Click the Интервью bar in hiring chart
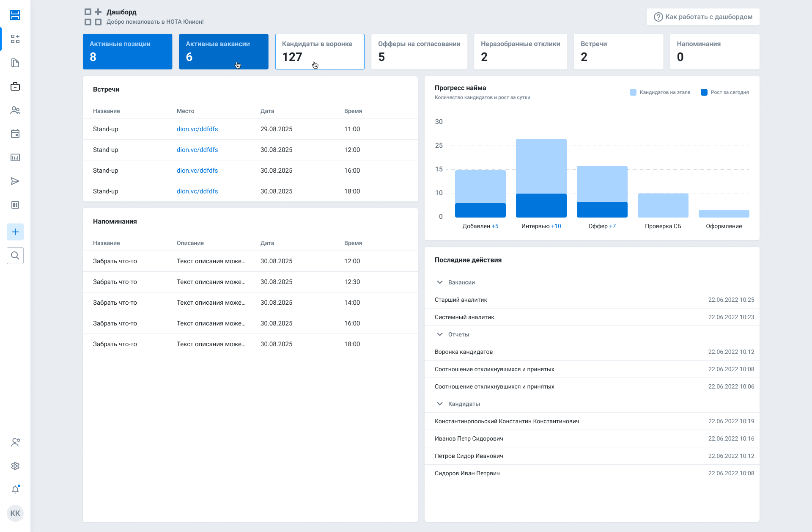Image resolution: width=812 pixels, height=532 pixels. [x=541, y=178]
